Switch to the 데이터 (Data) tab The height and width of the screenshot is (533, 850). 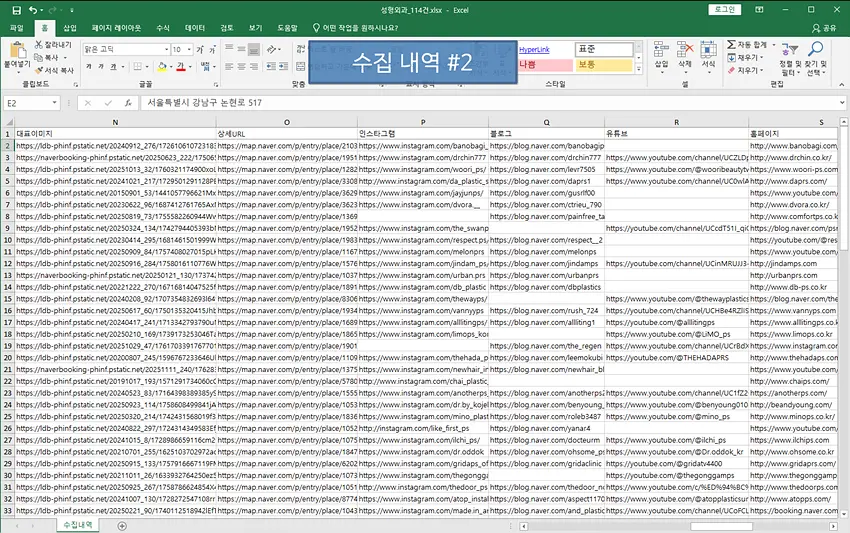point(195,28)
